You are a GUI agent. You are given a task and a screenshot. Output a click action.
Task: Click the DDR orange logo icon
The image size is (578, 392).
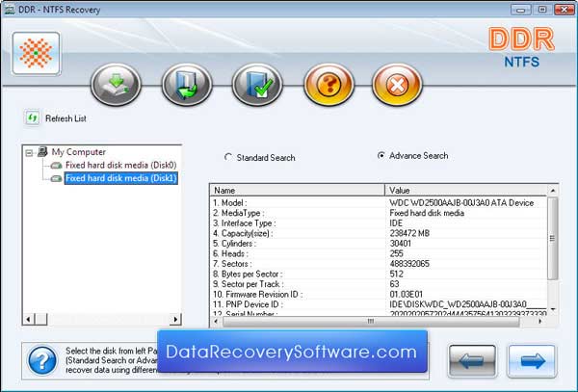(37, 53)
